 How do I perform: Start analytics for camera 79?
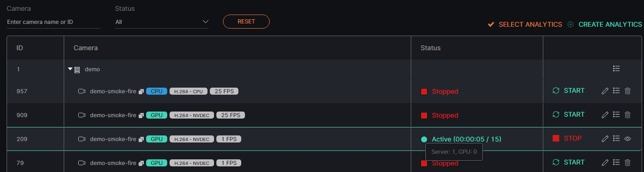[x=569, y=163]
